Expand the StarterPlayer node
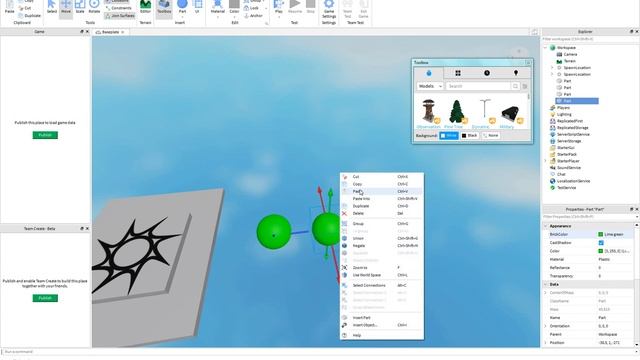Screen dimensions: 640x360 coord(545,161)
